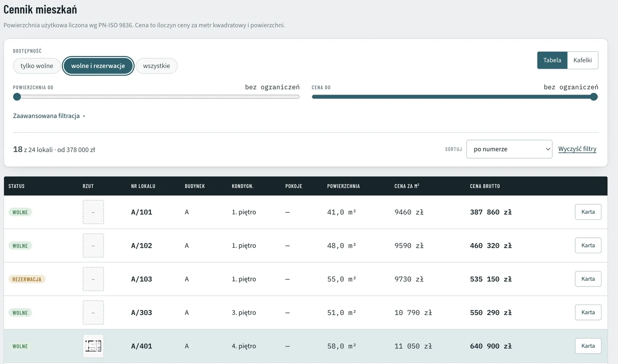
Task: Click the CENA BRUTTO column header
Action: (485, 186)
